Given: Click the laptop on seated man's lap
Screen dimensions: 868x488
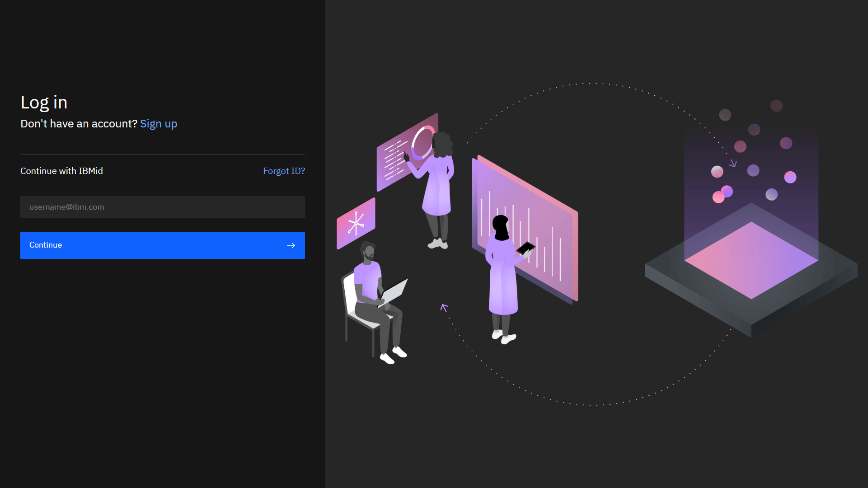Looking at the screenshot, I should tap(395, 291).
